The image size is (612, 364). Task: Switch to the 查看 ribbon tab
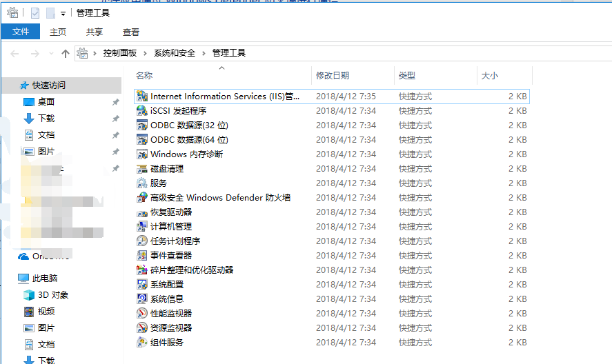[131, 32]
